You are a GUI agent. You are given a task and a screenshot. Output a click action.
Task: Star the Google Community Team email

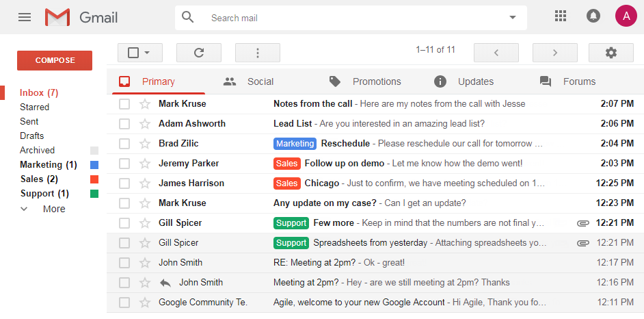tap(144, 303)
